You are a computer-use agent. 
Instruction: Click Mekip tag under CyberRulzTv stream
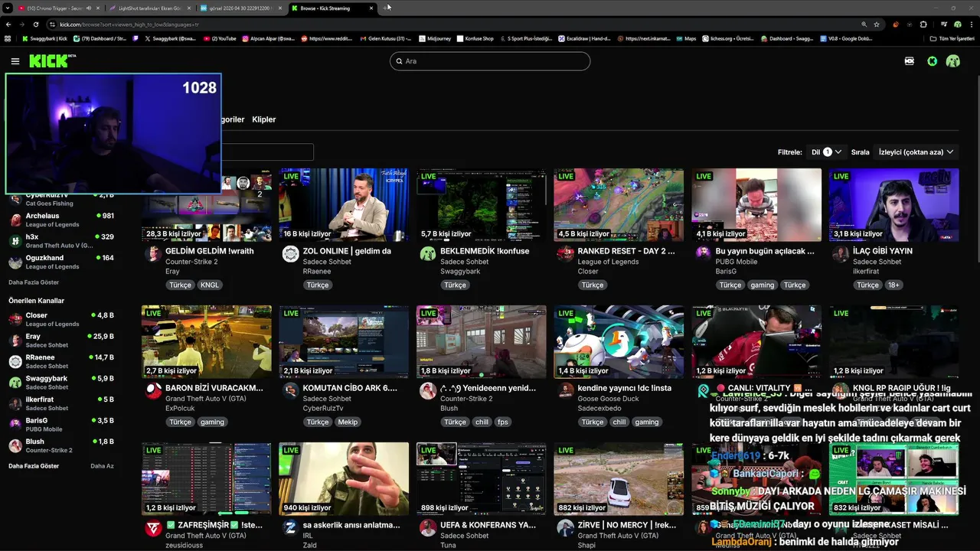tap(348, 422)
